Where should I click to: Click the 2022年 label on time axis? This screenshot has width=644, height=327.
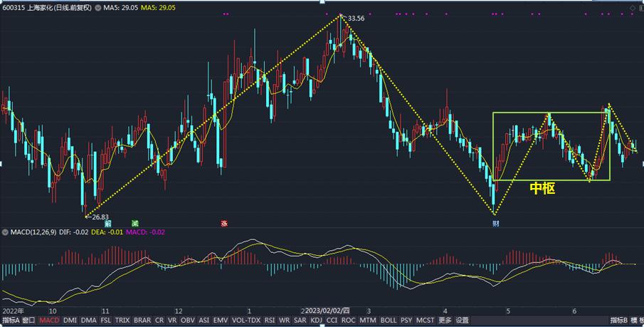[13, 311]
